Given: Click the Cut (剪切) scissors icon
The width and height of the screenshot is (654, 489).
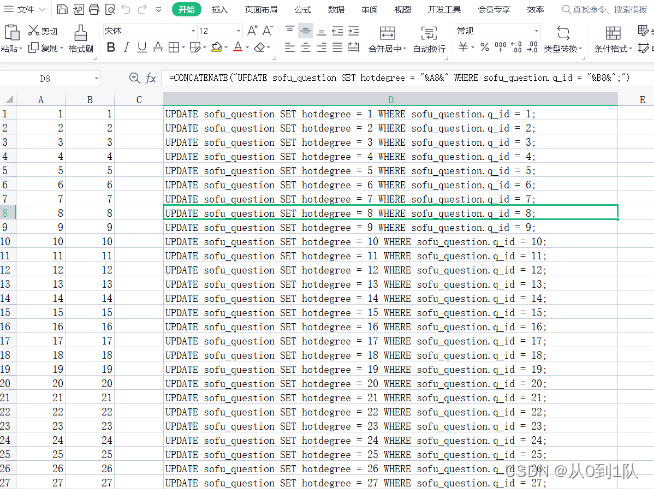Looking at the screenshot, I should (33, 30).
